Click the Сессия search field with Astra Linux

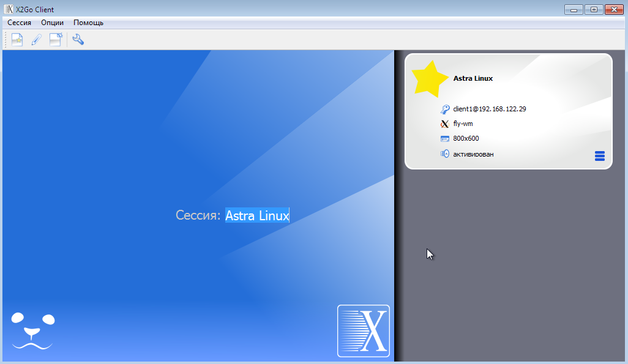256,215
